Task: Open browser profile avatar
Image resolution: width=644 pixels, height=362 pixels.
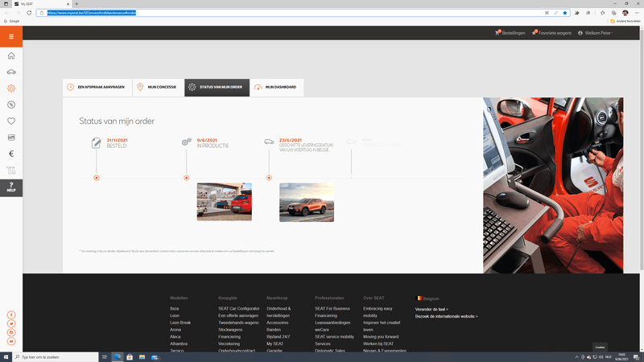Action: [625, 13]
